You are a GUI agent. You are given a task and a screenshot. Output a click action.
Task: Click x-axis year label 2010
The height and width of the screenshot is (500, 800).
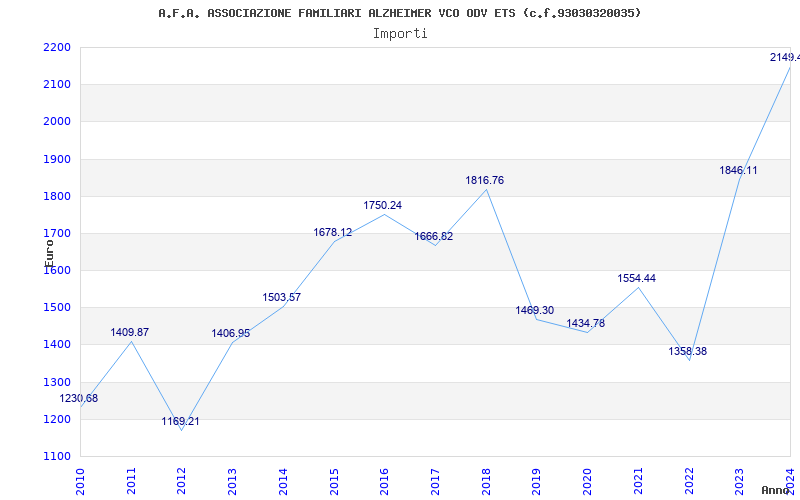coord(80,481)
